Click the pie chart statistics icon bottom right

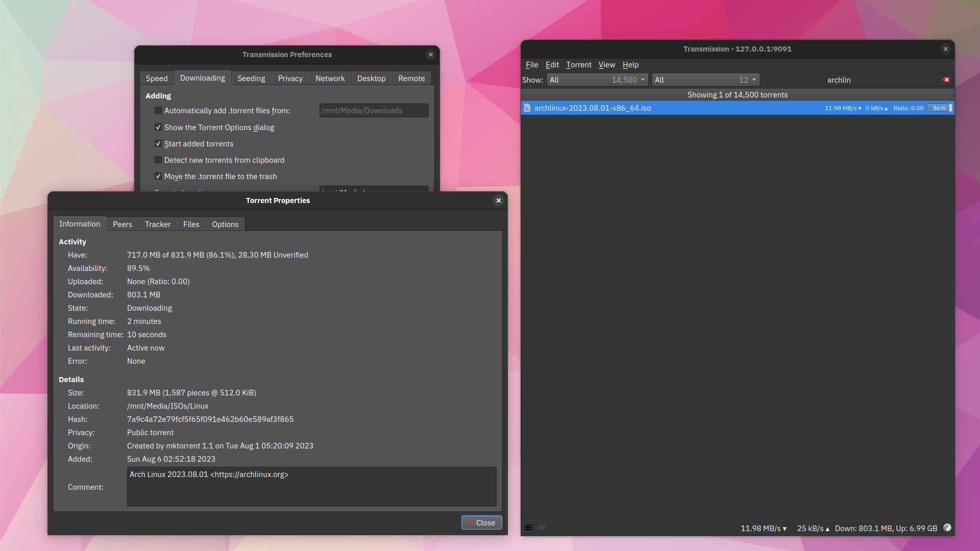click(x=948, y=528)
